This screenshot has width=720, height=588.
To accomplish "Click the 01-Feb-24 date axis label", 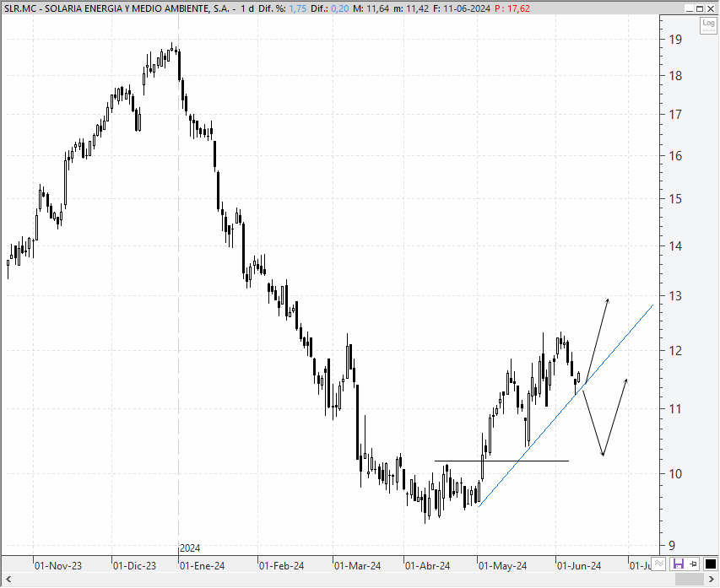I will click(x=281, y=566).
